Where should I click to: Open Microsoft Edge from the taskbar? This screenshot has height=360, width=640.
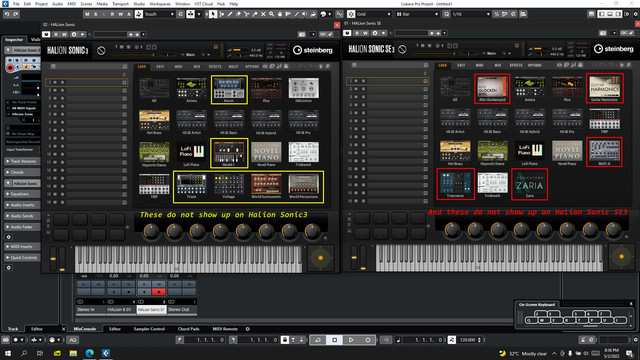(89, 353)
